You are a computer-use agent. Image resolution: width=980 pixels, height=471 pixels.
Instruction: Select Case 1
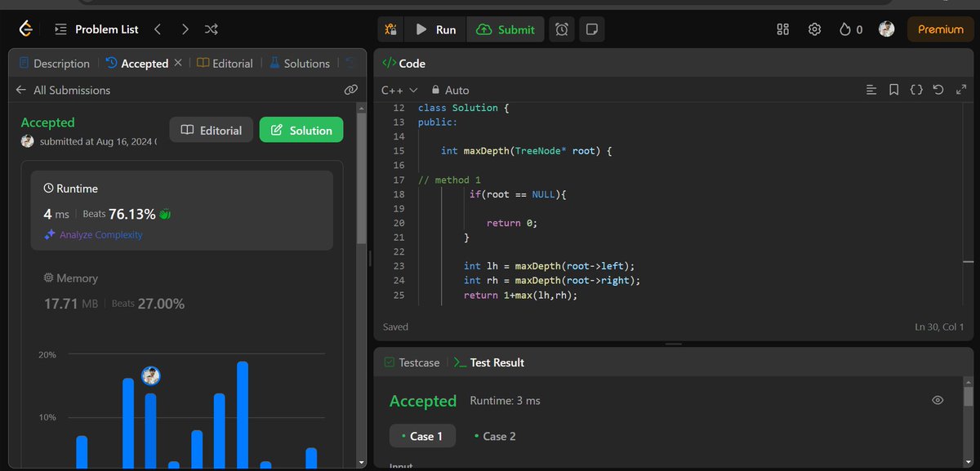[x=422, y=436]
